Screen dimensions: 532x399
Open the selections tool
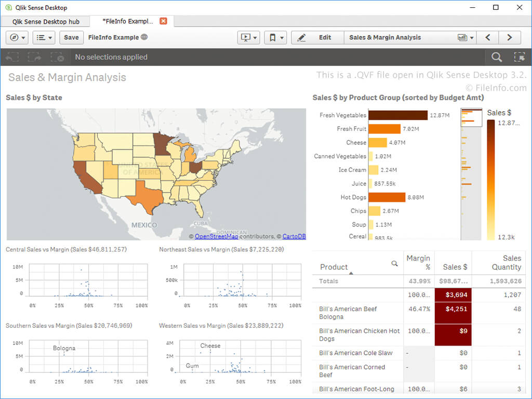tap(520, 57)
